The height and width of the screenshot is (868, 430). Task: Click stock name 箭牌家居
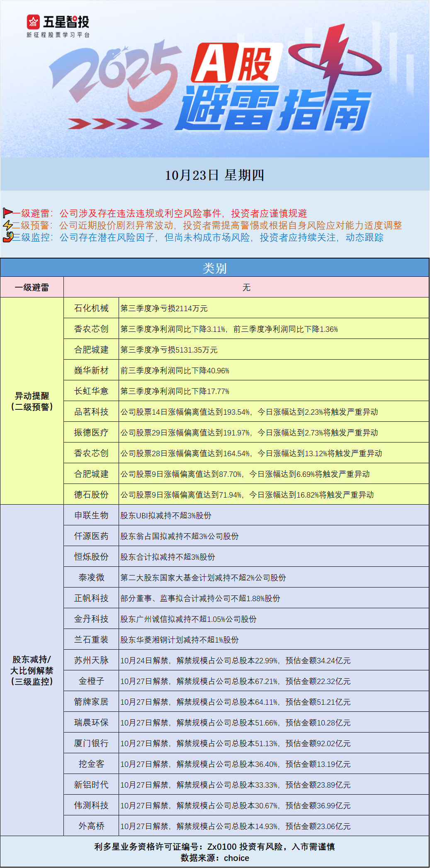(91, 701)
